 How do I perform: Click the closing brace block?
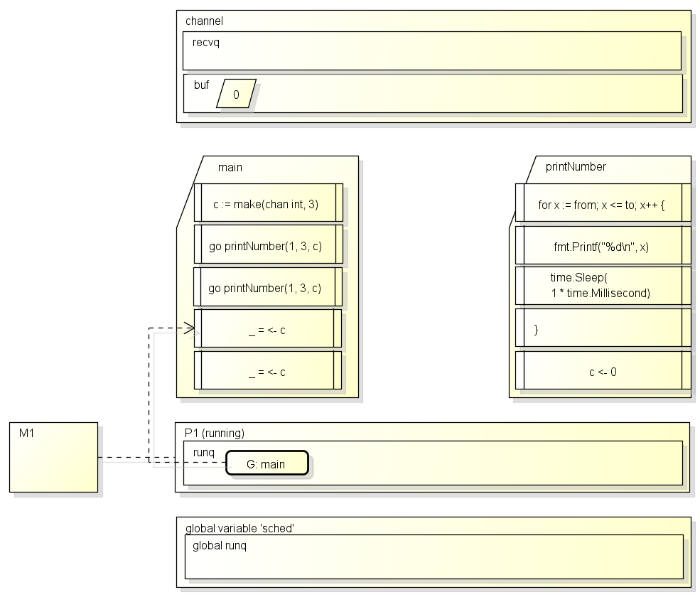603,328
